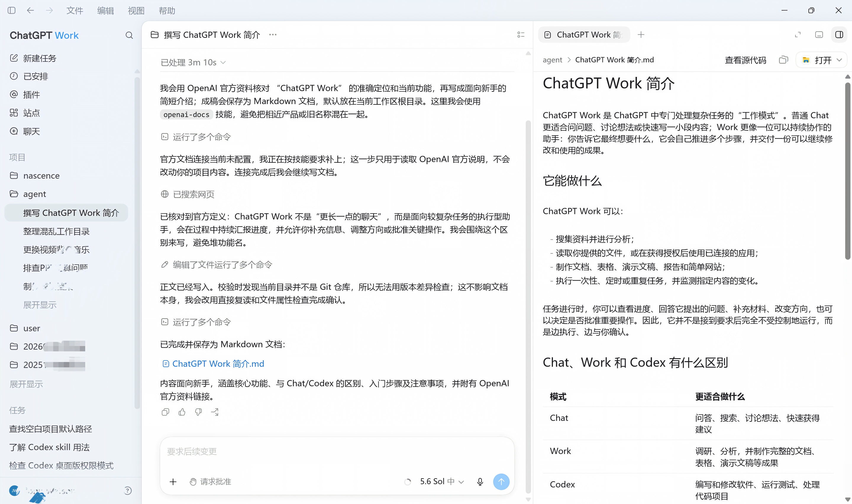The width and height of the screenshot is (852, 504).
Task: Open the 视图 menu
Action: [x=136, y=11]
